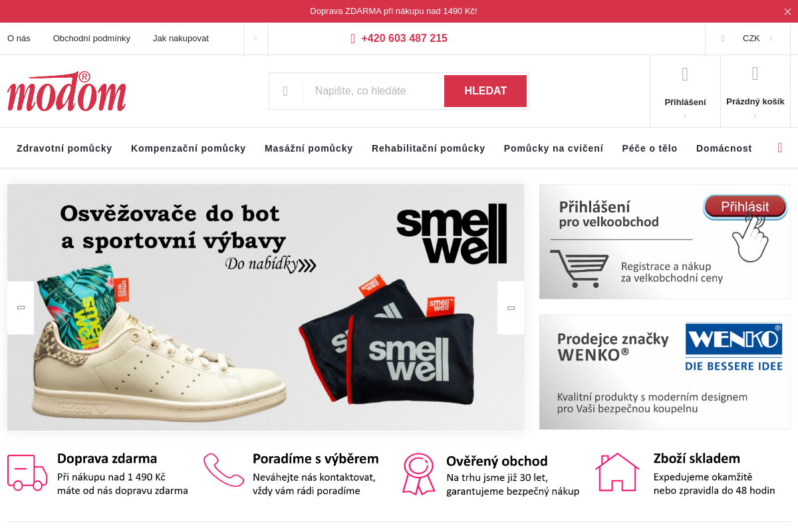Expand more categories in main navigation
Image resolution: width=798 pixels, height=532 pixels.
coord(780,148)
